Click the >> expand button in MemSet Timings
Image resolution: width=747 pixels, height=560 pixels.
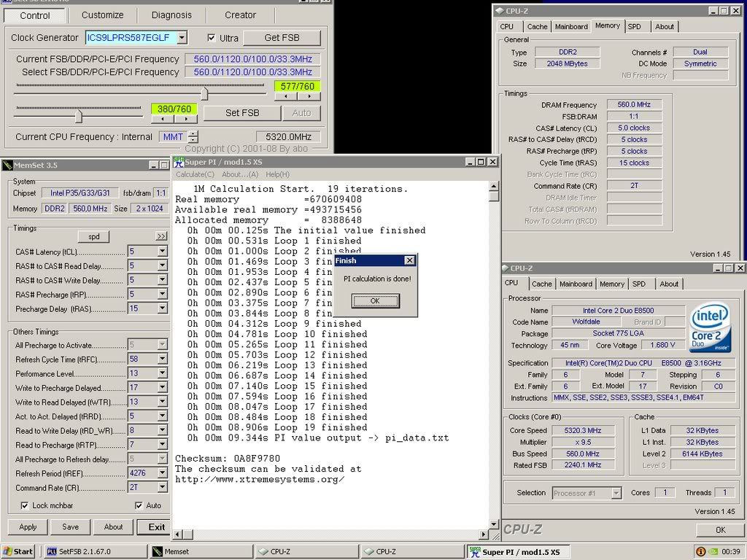161,236
